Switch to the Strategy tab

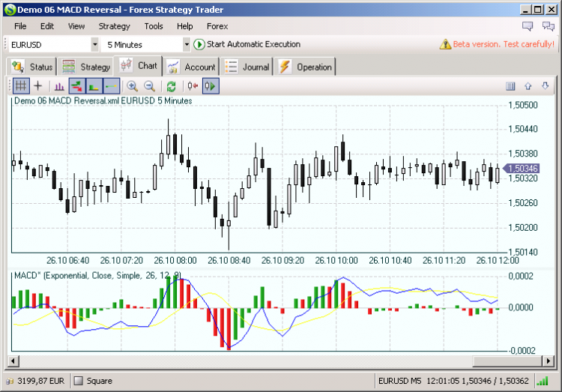tap(86, 67)
